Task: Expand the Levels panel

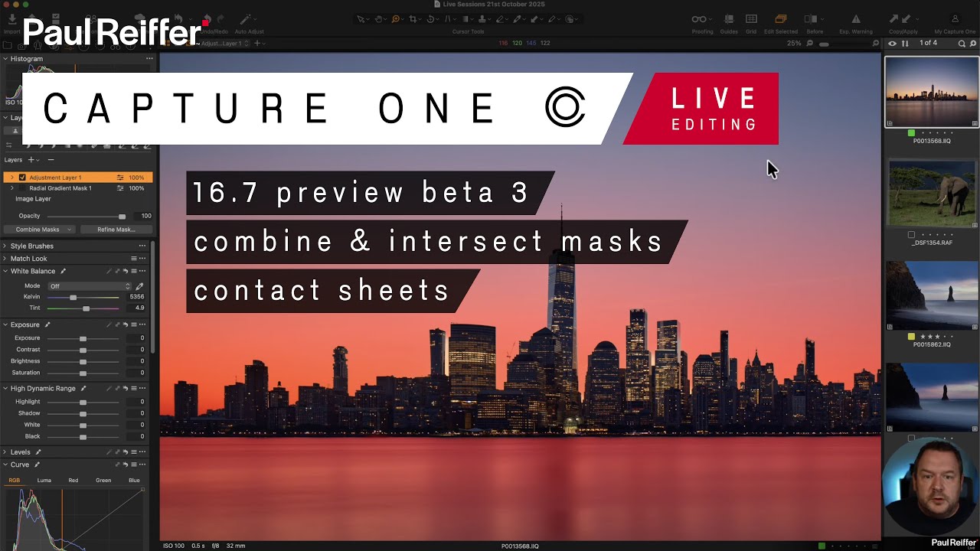Action: [5, 452]
